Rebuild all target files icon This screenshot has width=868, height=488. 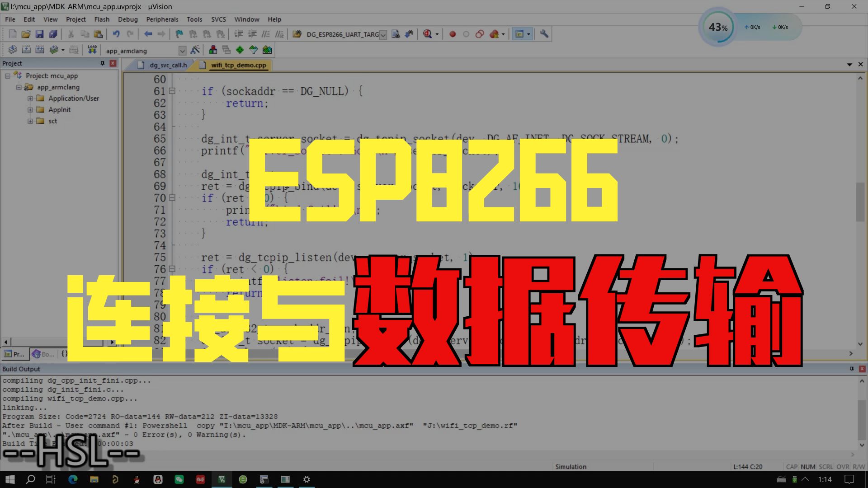click(x=40, y=50)
